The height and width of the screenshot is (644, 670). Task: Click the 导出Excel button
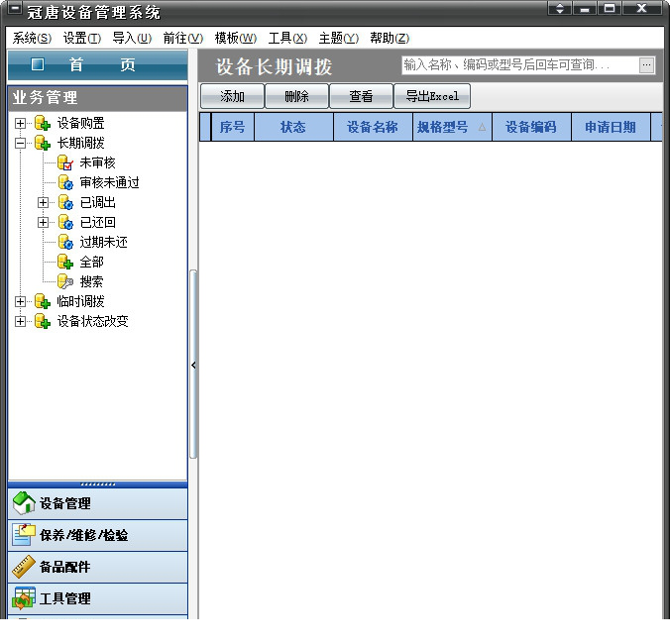pyautogui.click(x=432, y=96)
